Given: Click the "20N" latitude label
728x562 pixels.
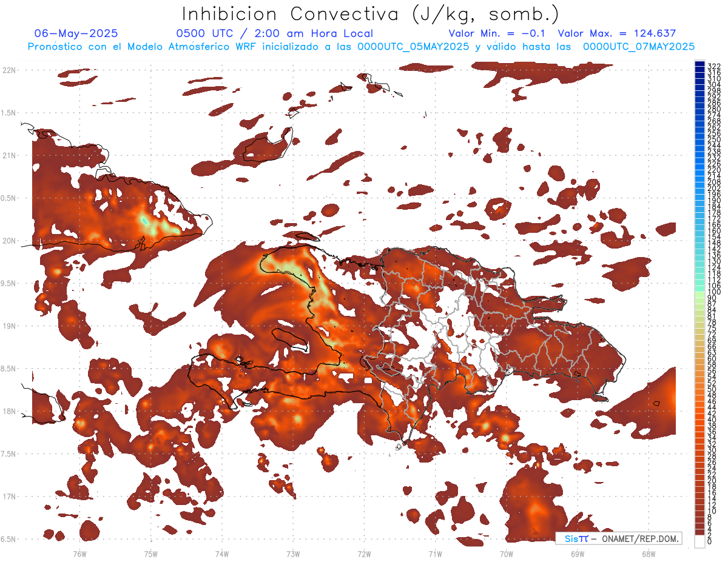Looking at the screenshot, I should 8,241.
